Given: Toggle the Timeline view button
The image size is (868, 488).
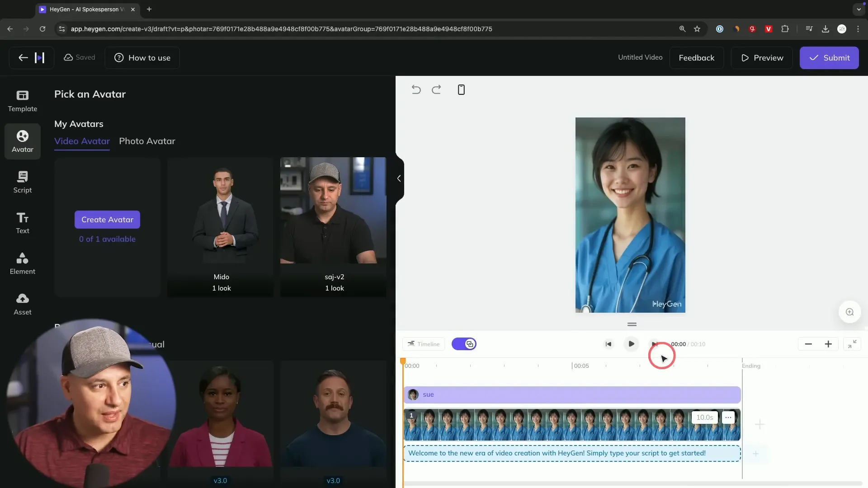Looking at the screenshot, I should (x=424, y=344).
